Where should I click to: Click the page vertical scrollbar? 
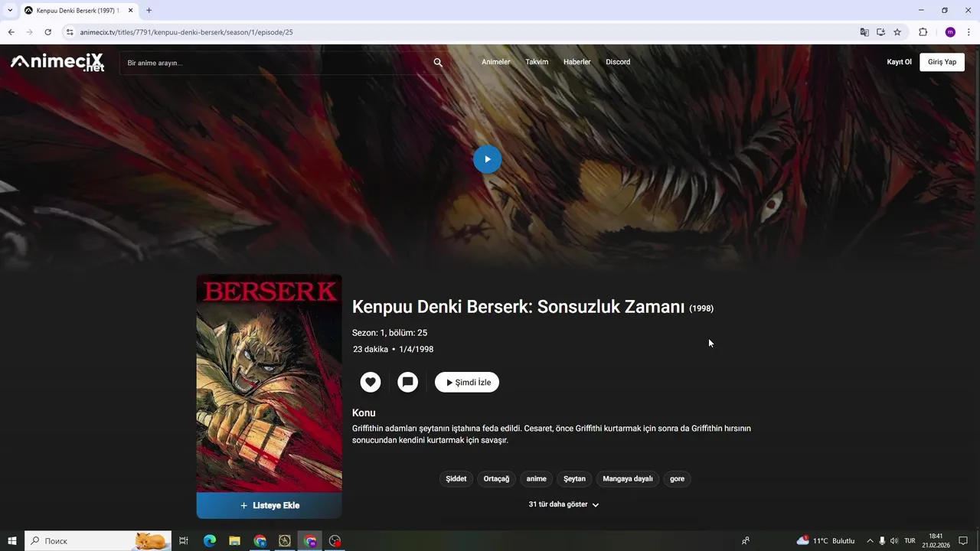[976, 287]
